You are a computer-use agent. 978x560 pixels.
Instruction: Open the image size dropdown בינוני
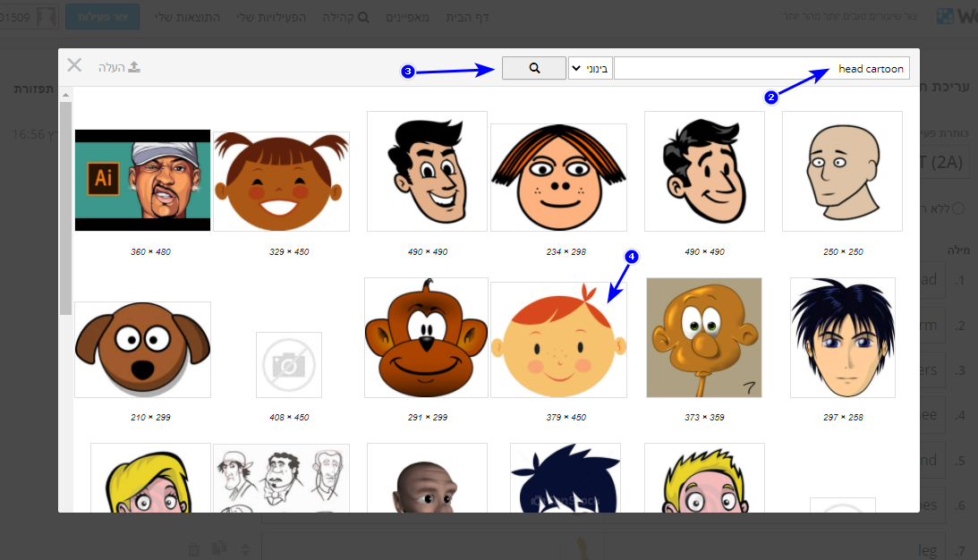[x=590, y=68]
